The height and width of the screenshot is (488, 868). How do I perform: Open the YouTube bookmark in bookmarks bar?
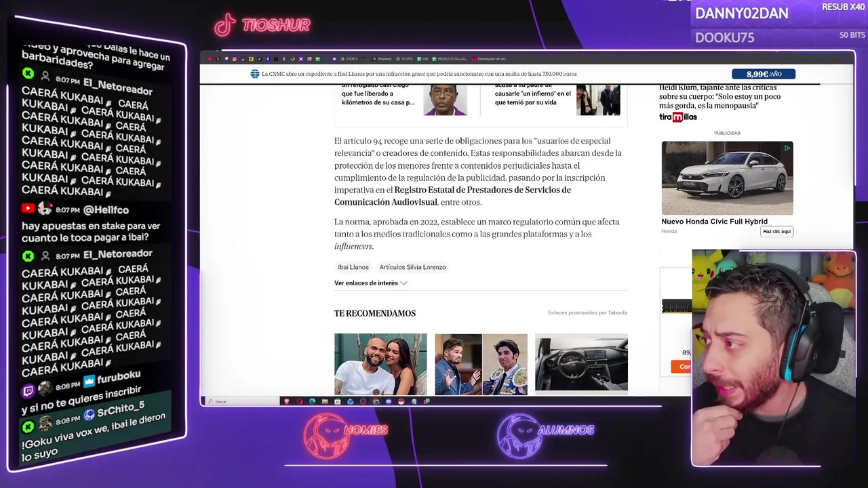(210, 59)
